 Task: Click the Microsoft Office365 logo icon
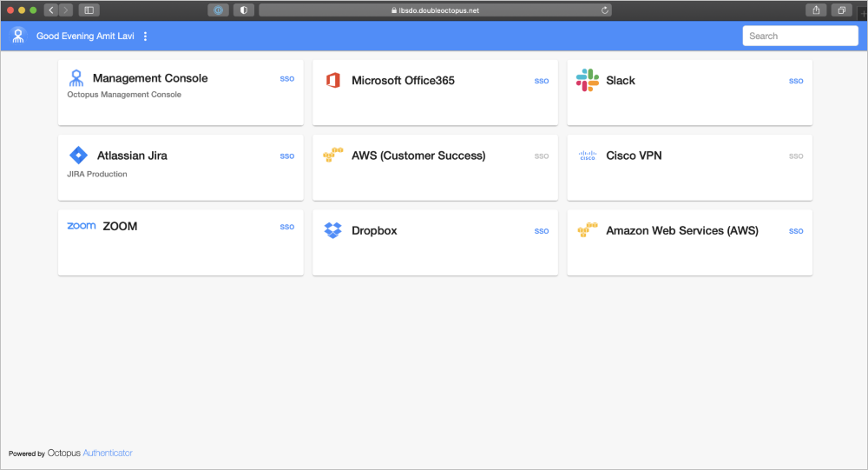(333, 81)
